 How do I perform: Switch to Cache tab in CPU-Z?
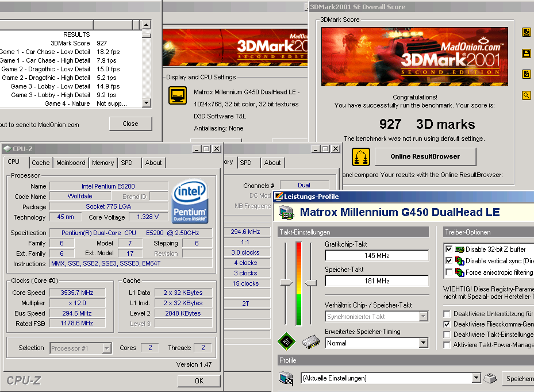(x=41, y=163)
